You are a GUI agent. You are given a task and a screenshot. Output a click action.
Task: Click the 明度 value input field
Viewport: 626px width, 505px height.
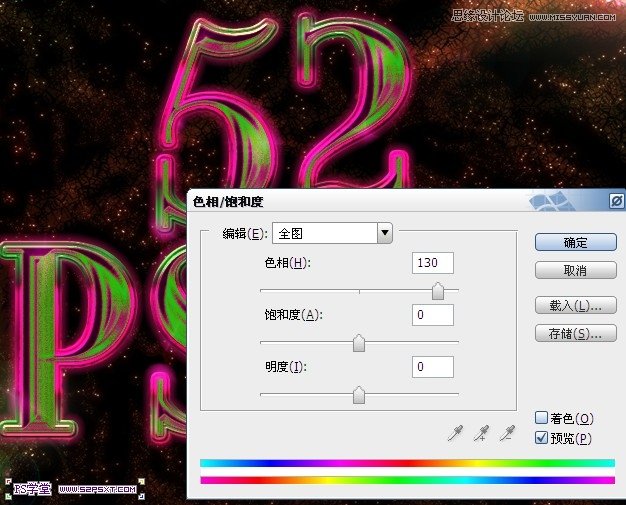tap(433, 366)
